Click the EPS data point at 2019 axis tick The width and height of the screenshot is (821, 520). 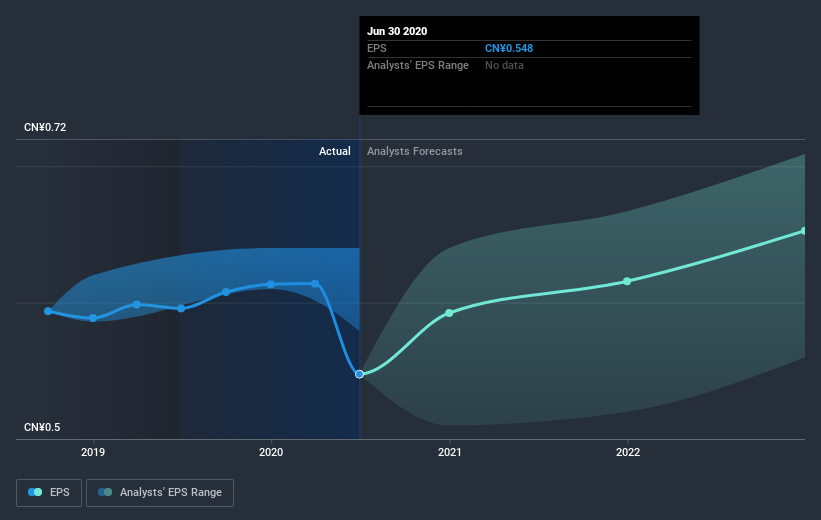(93, 318)
